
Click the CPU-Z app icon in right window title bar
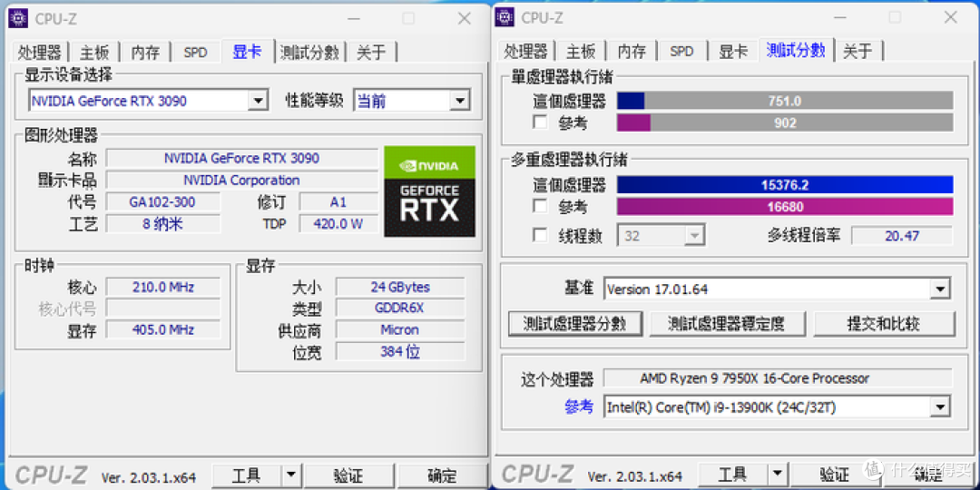pos(505,17)
